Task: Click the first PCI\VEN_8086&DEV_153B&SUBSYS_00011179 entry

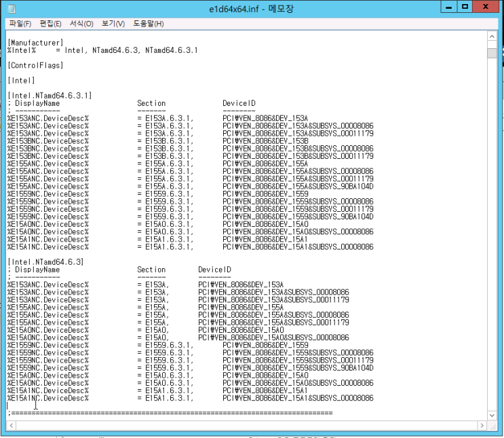Action: [x=298, y=156]
